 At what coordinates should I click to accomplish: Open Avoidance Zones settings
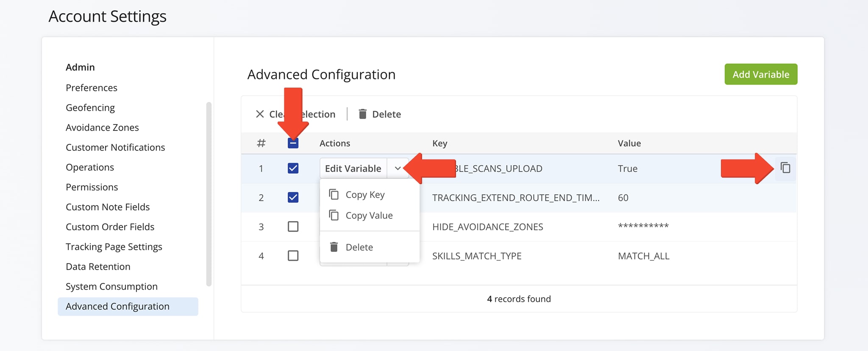pyautogui.click(x=102, y=127)
